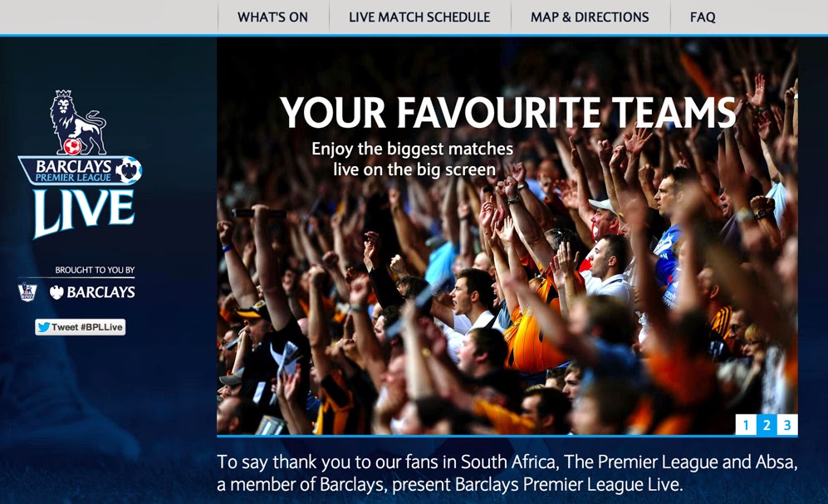Screen dimensions: 828x504
Task: Switch to slide 2 of the carousel
Action: 767,425
